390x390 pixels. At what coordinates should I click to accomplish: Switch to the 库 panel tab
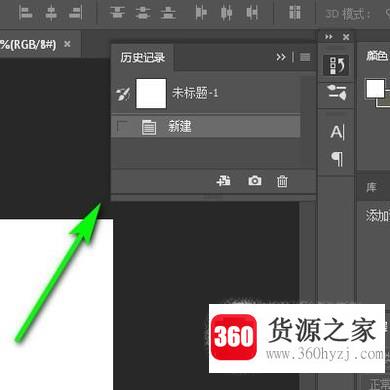[371, 187]
